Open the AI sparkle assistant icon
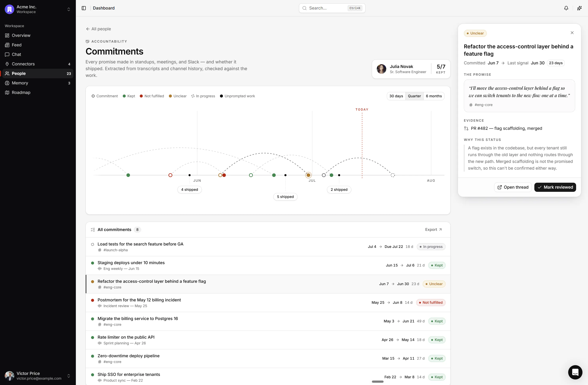 [579, 8]
